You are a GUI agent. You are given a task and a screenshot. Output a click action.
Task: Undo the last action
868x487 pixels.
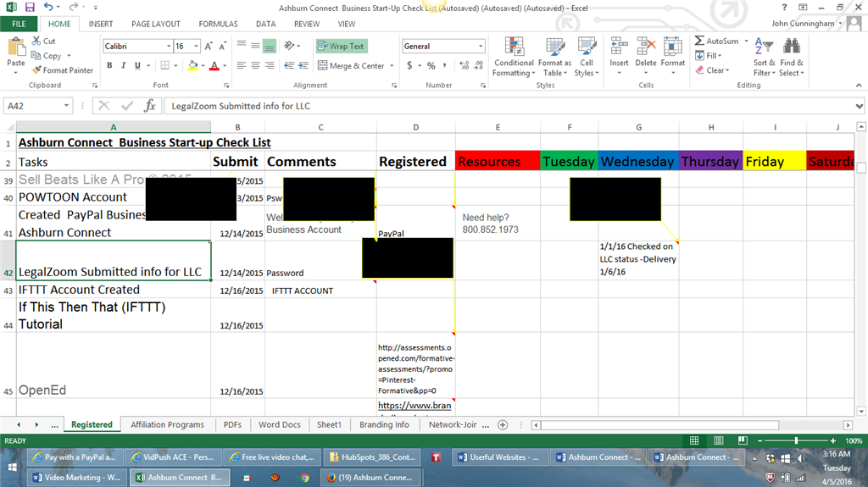click(x=48, y=7)
